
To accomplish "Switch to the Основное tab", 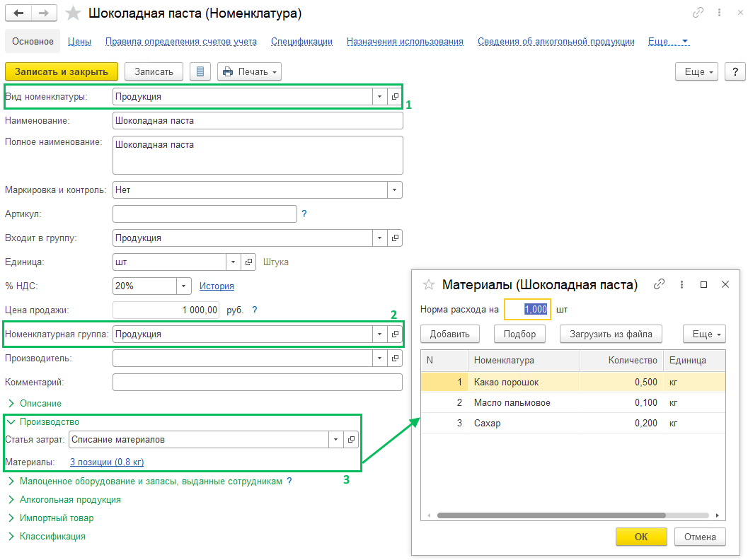I will coord(33,42).
